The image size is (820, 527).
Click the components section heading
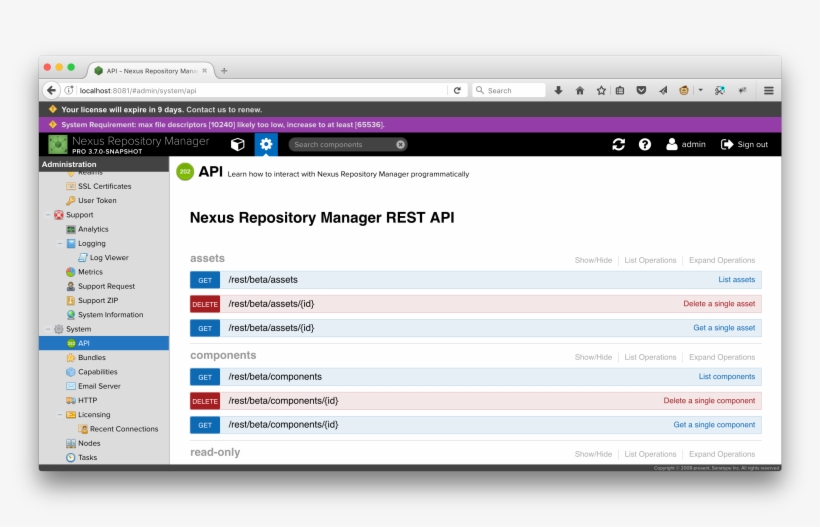(x=223, y=356)
